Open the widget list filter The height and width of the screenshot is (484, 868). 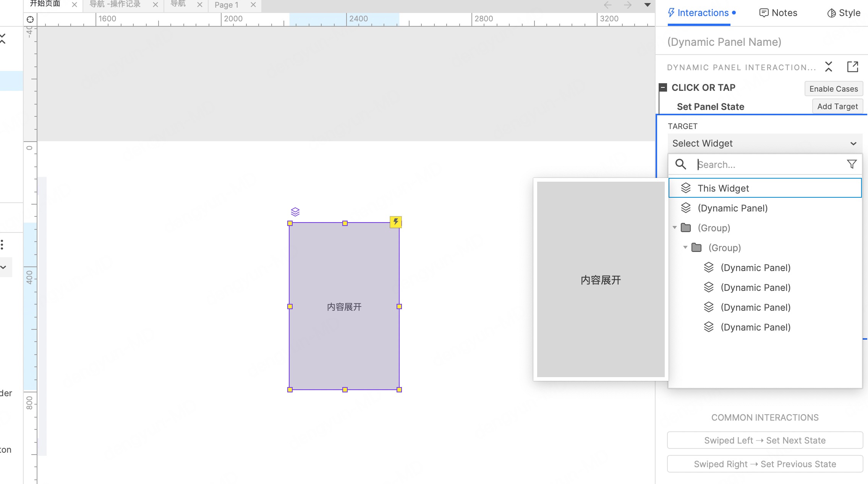852,164
